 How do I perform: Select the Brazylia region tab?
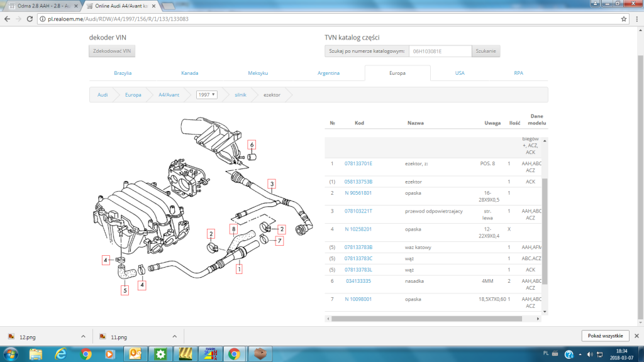123,73
